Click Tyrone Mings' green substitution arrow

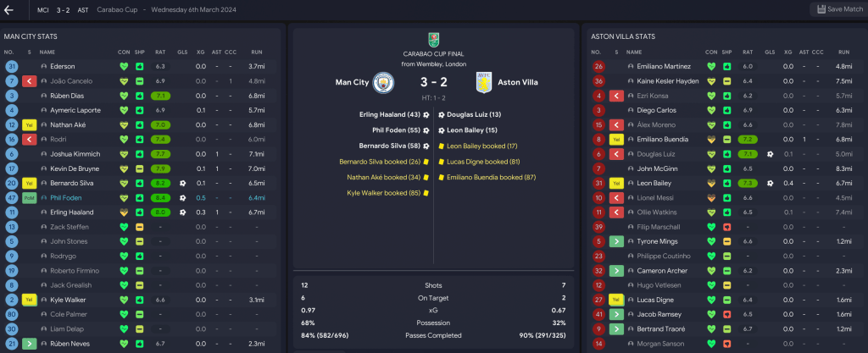(616, 241)
